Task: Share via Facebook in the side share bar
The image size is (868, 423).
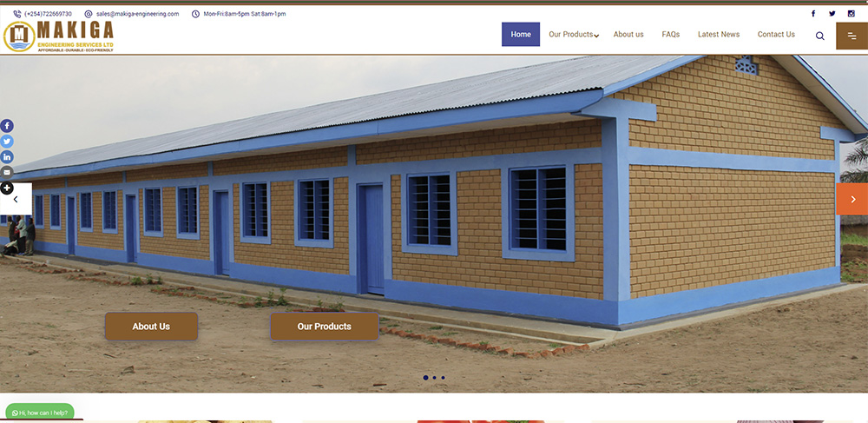Action: 7,126
